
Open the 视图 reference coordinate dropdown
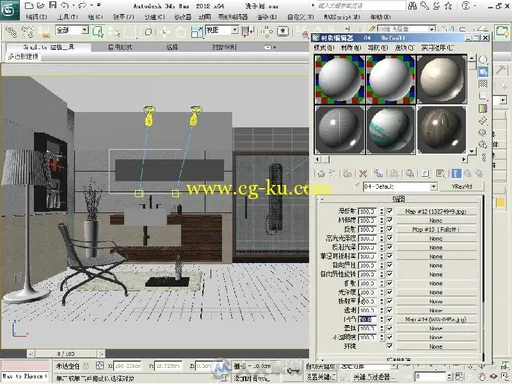click(235, 30)
